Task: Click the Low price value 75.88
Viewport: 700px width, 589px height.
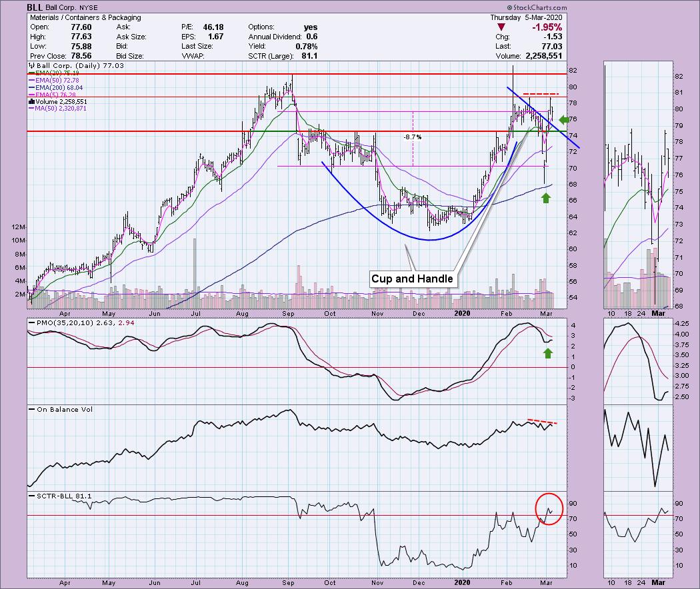Action: pyautogui.click(x=81, y=47)
